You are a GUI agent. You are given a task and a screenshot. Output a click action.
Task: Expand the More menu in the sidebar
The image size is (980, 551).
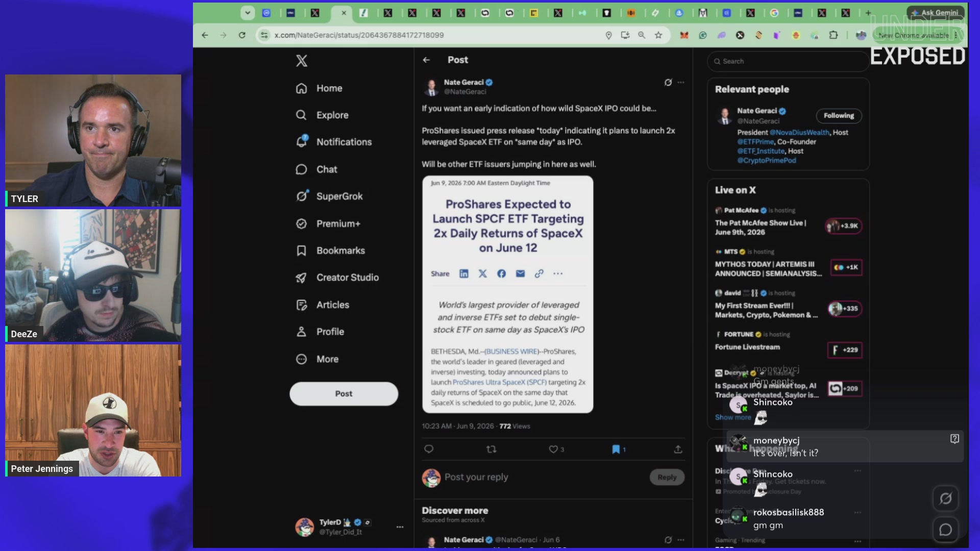(317, 359)
